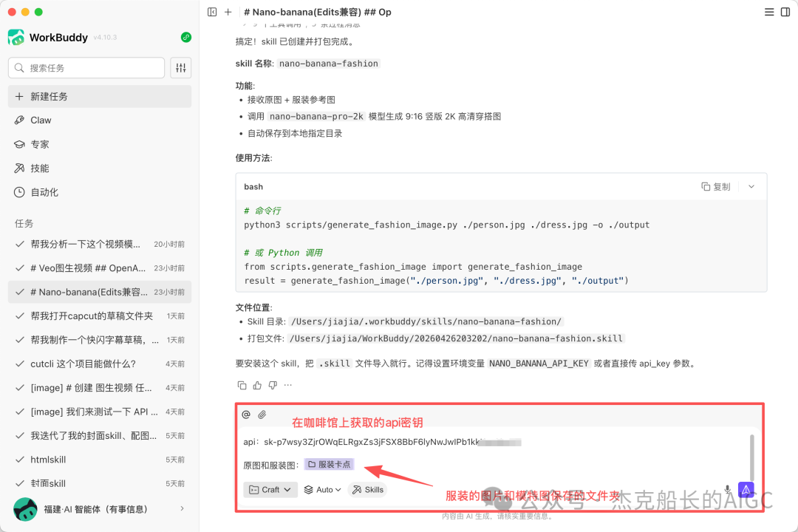
Task: Click the input box scrollbar
Action: click(x=751, y=458)
